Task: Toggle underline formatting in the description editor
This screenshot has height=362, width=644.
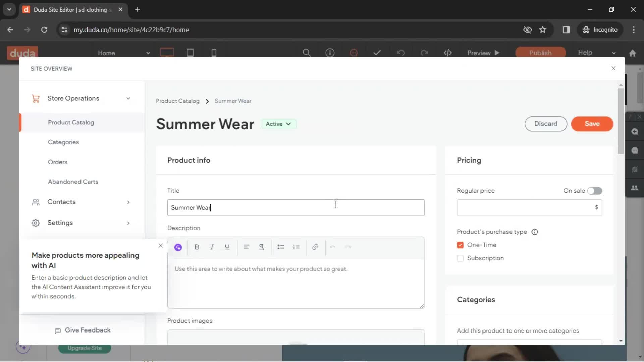Action: point(227,247)
